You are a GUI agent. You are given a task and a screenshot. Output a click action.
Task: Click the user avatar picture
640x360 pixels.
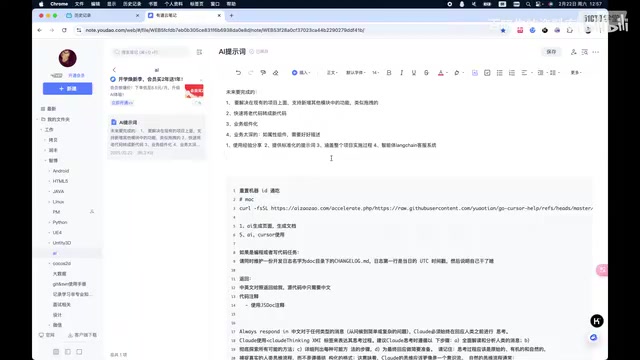point(67,58)
